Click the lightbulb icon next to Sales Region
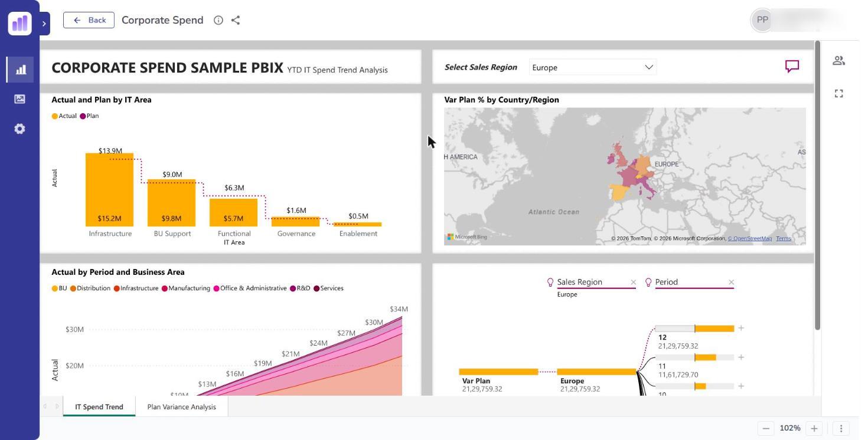 [x=550, y=283]
